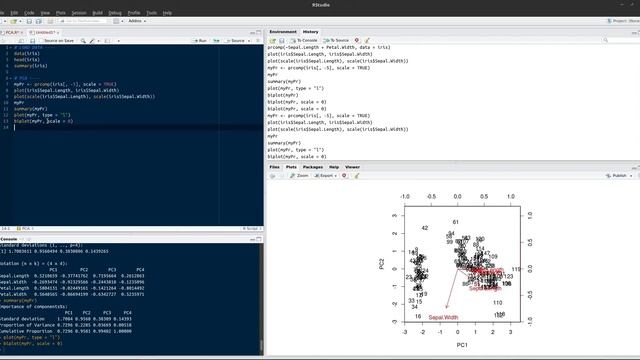Switch to the Packages tab
This screenshot has width=640, height=360.
coord(313,167)
